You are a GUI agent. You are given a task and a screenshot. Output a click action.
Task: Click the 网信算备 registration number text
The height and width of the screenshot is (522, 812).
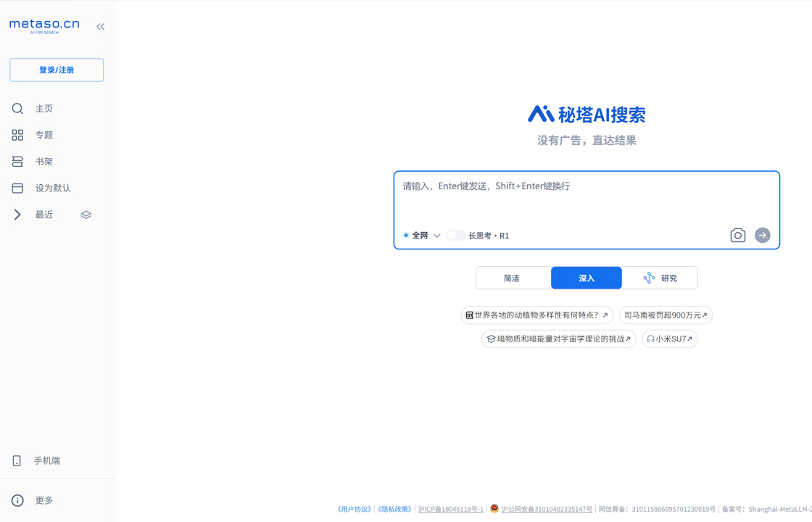(657, 509)
